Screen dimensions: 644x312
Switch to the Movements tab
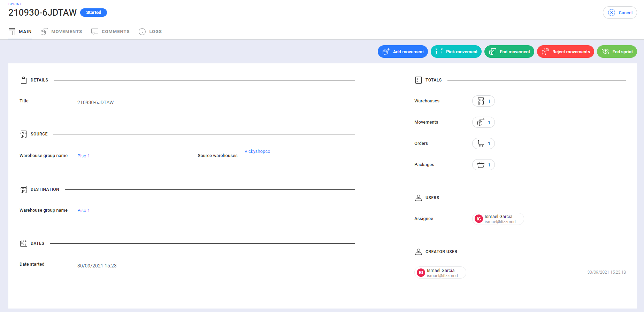click(x=61, y=32)
